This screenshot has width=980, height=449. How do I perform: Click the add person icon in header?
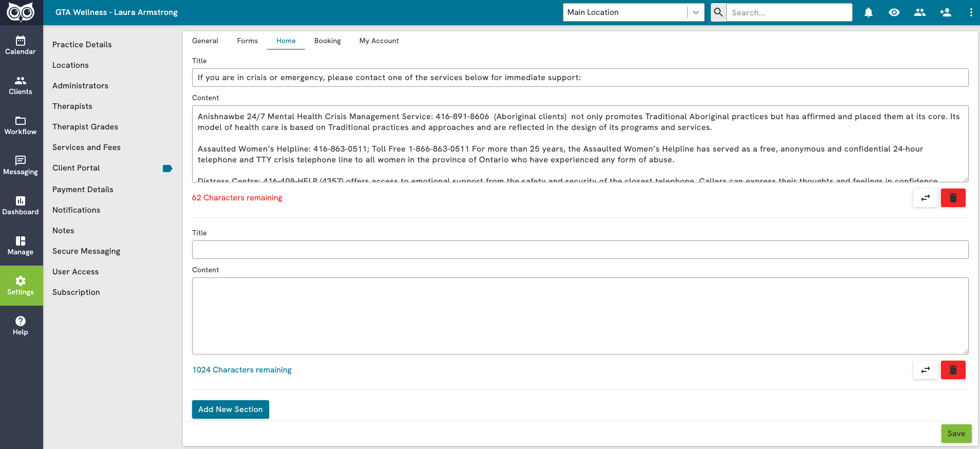click(x=946, y=12)
